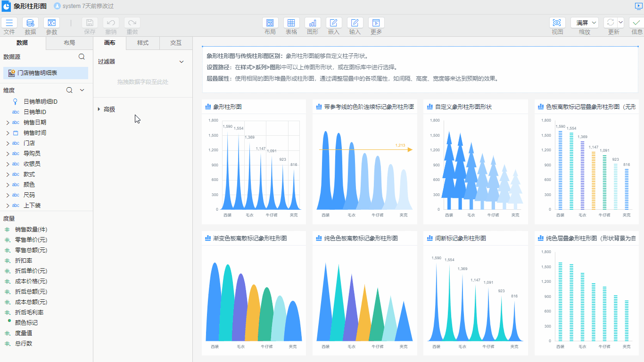This screenshot has height=362, width=644.
Task: Click the 数据 (Data) toolbar icon
Action: 30,23
